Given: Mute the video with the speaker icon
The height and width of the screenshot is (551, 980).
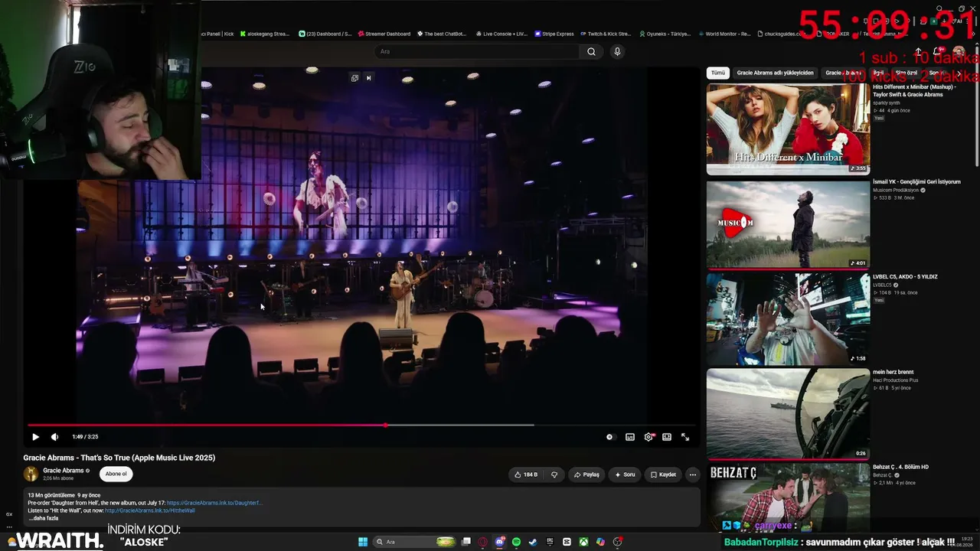Looking at the screenshot, I should point(54,437).
